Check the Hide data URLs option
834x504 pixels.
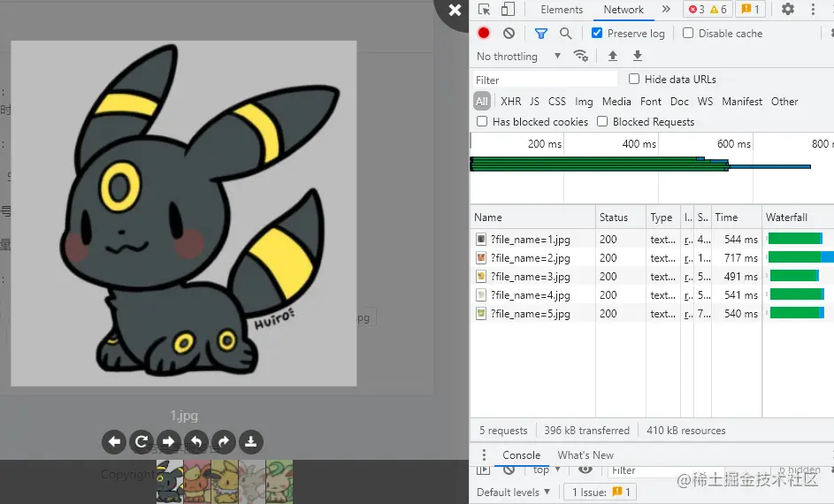click(x=634, y=80)
